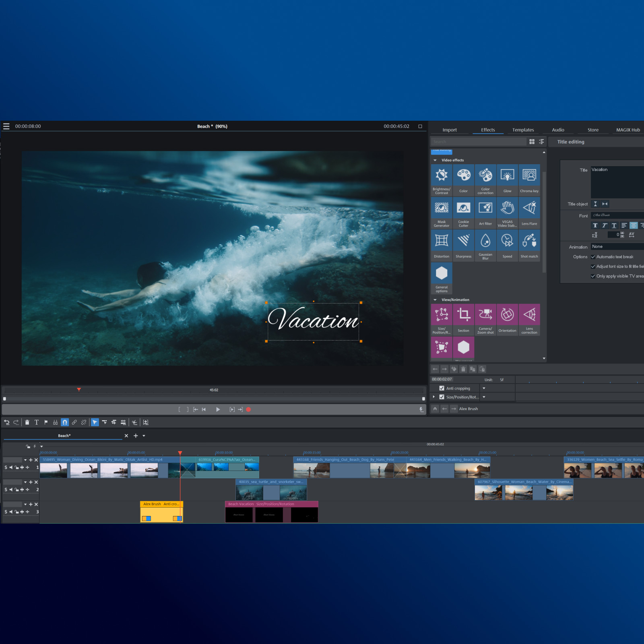Open video effects General options

(442, 278)
